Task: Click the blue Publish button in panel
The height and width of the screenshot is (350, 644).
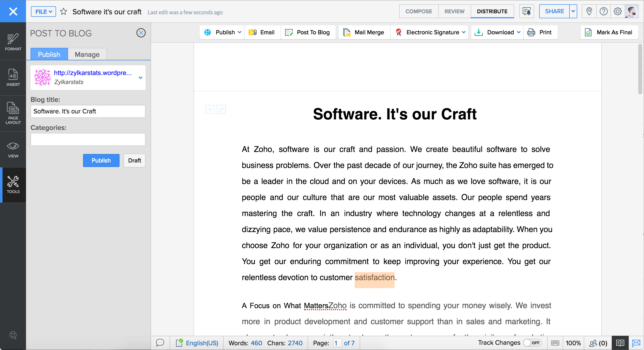Action: tap(101, 160)
